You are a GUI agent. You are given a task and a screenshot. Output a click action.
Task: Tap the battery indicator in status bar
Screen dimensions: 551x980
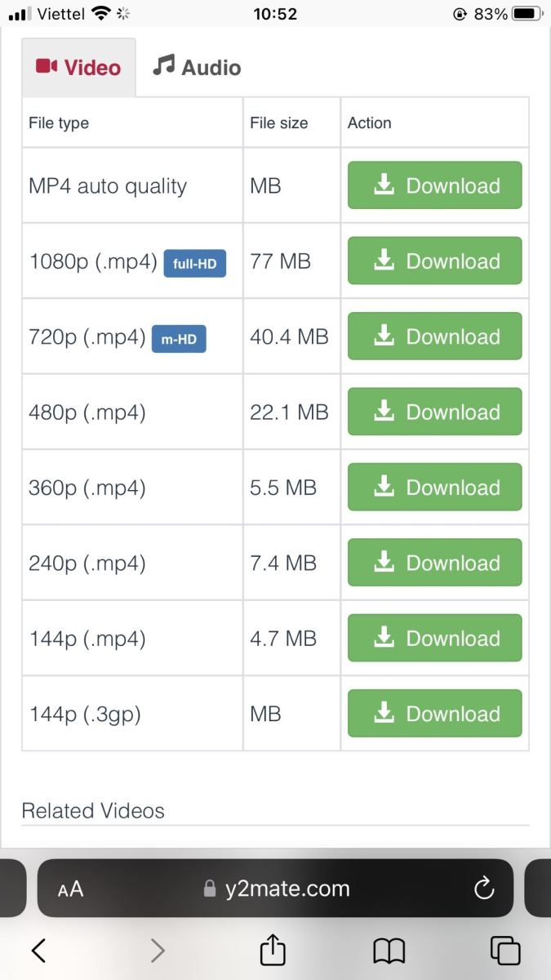pyautogui.click(x=526, y=14)
